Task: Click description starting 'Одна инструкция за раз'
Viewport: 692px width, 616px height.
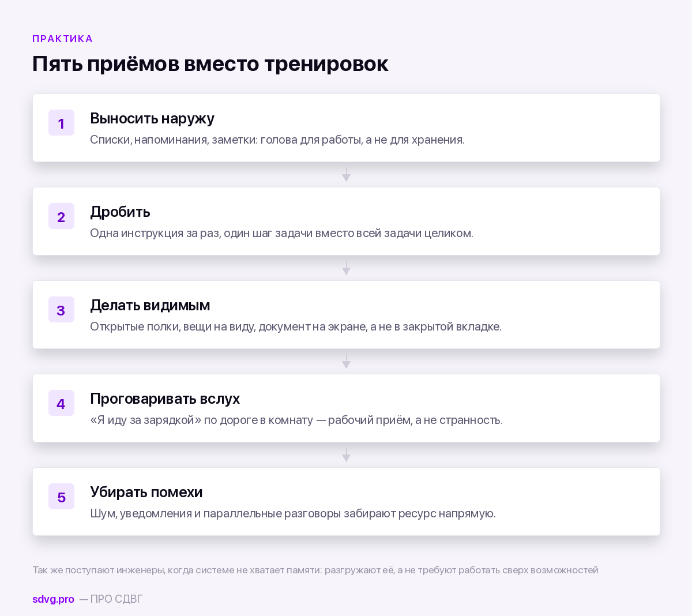Action: (x=281, y=233)
